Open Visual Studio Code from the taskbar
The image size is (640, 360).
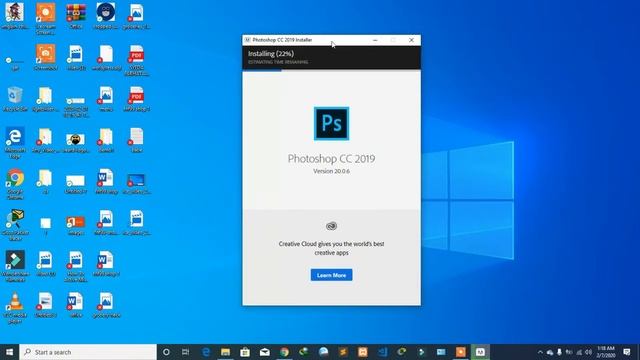click(x=382, y=352)
